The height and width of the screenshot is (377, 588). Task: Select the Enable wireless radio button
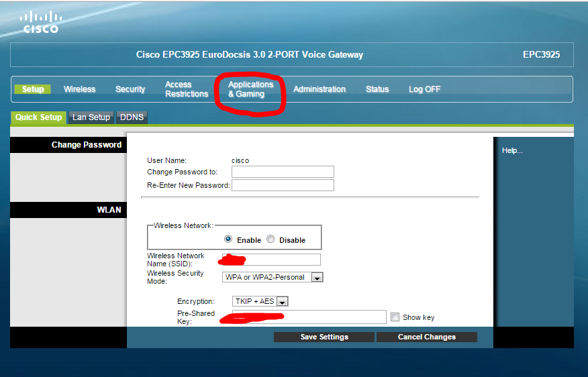(228, 239)
